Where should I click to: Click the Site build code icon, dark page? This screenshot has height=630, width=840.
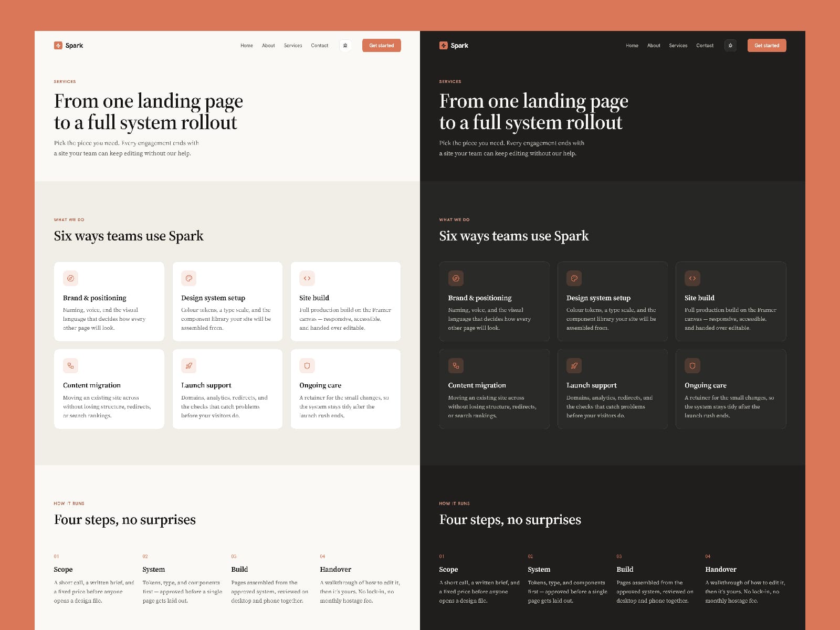click(x=692, y=278)
